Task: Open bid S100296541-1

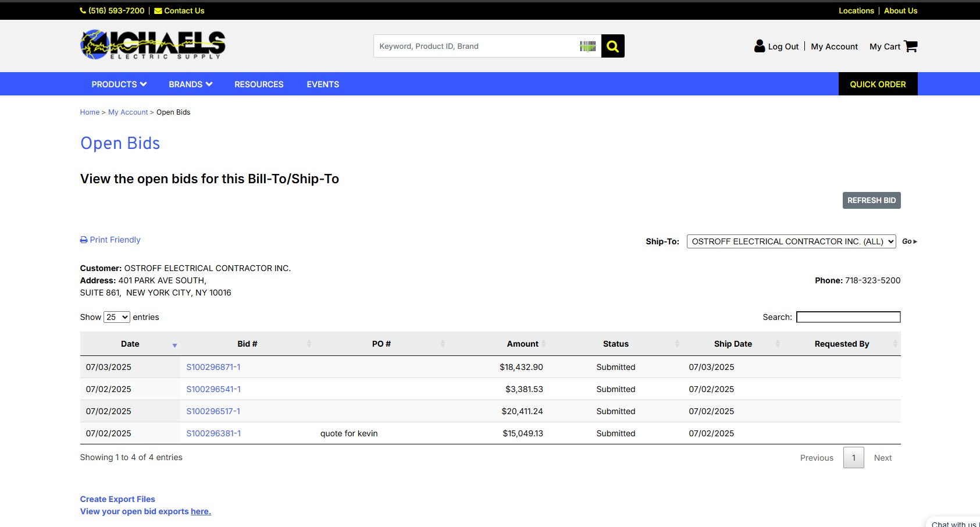Action: click(213, 389)
